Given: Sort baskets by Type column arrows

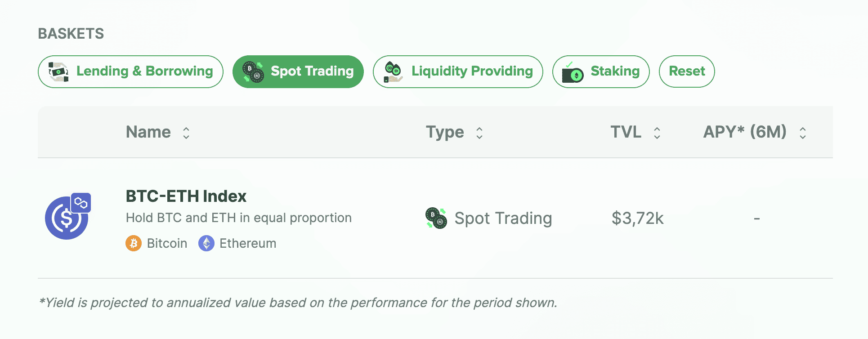Looking at the screenshot, I should (479, 133).
